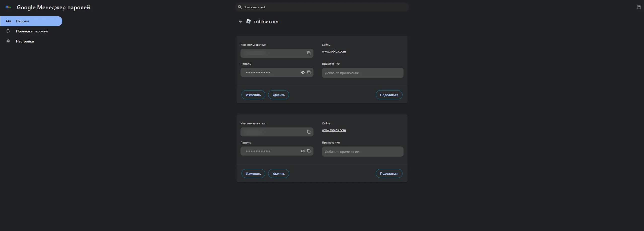This screenshot has width=644, height=231.
Task: Open Проверка паролей in sidebar
Action: coord(31,31)
